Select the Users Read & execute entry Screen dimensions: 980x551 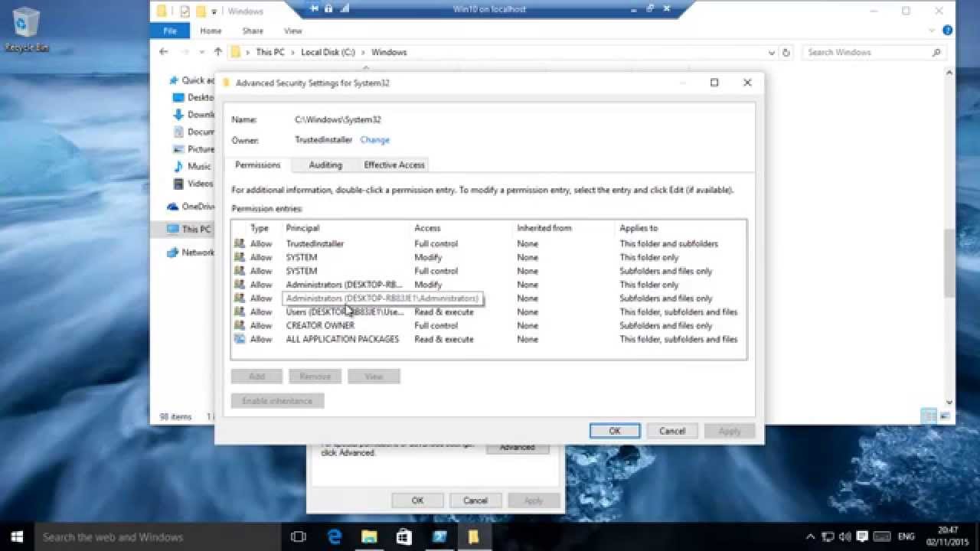[488, 312]
